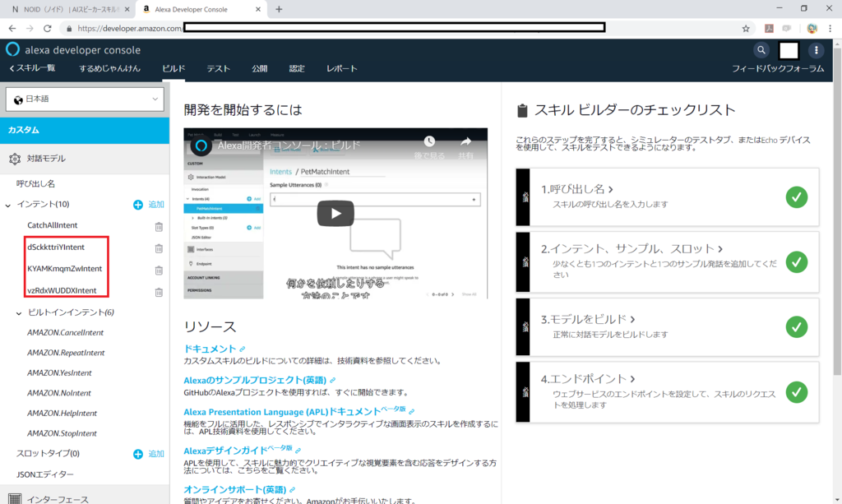Switch to the 認定 tab
The width and height of the screenshot is (842, 504).
click(296, 69)
